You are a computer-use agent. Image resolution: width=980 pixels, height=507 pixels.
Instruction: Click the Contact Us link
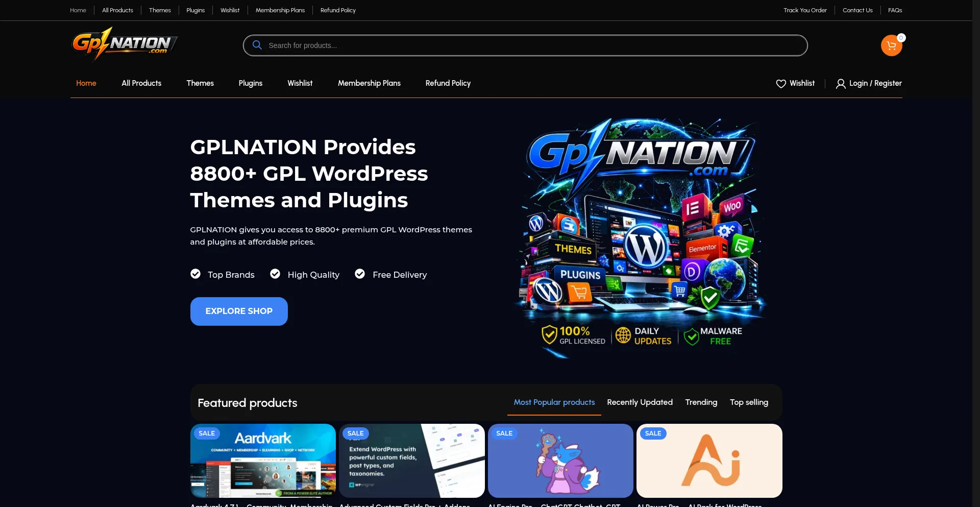857,10
